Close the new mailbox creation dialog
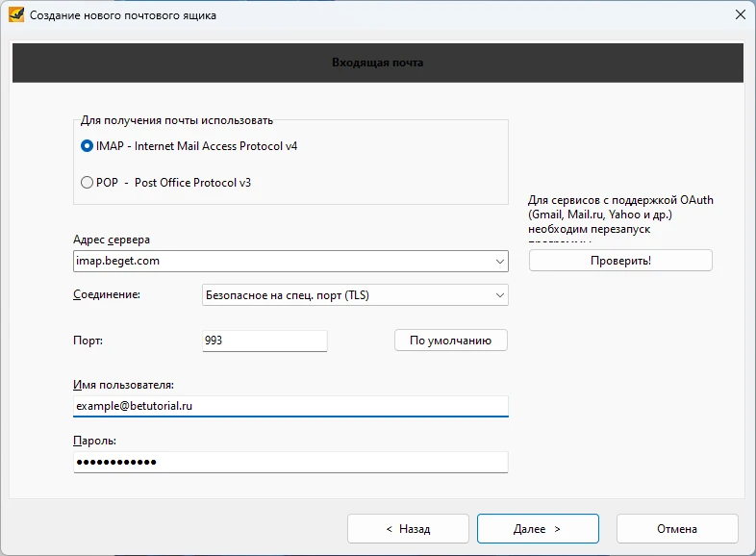 click(740, 15)
